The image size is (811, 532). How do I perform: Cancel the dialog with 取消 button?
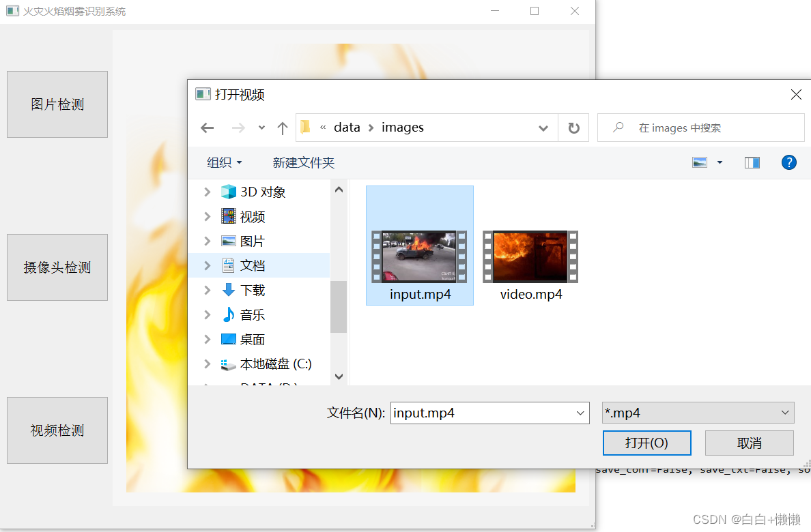[x=749, y=443]
